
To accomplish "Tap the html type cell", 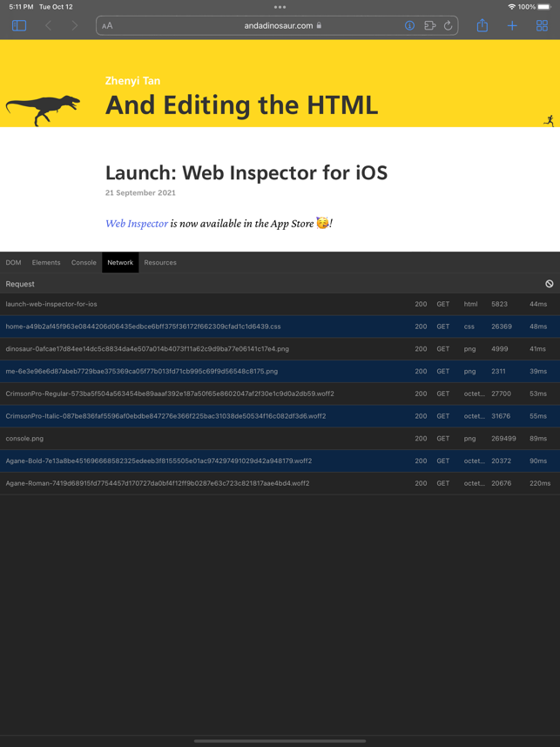I will (470, 304).
